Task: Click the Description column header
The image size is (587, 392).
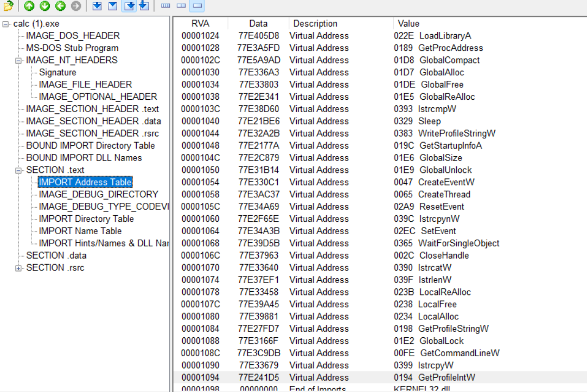Action: [x=315, y=23]
